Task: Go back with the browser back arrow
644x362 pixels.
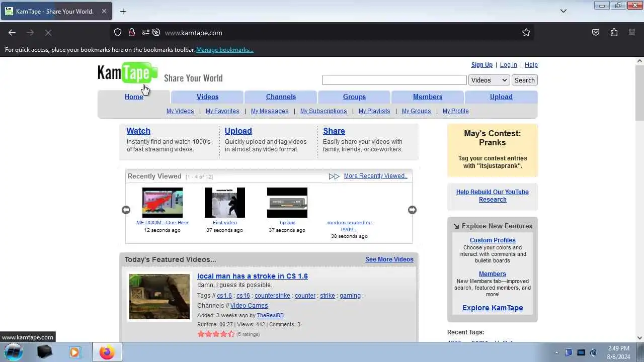Action: [12, 33]
